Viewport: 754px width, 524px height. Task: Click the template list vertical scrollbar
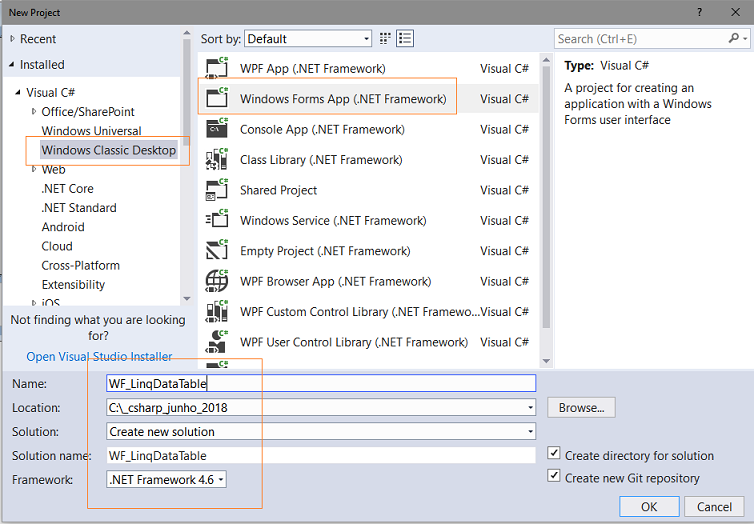pos(546,197)
